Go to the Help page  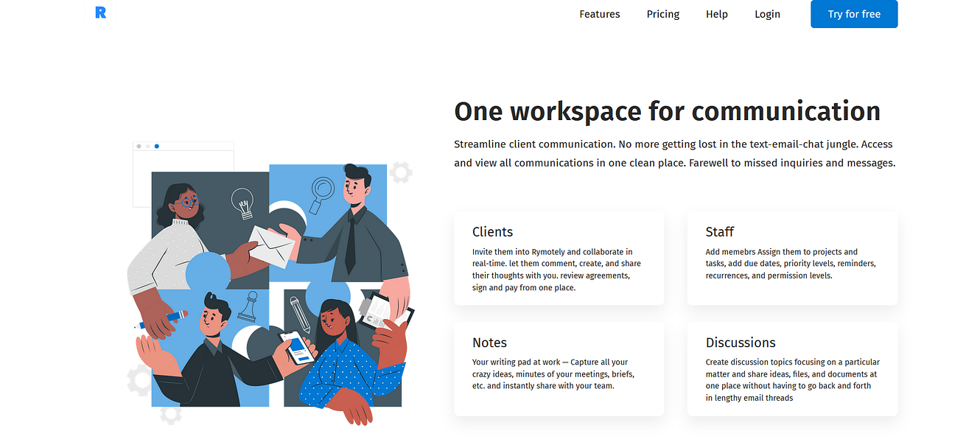[x=717, y=14]
